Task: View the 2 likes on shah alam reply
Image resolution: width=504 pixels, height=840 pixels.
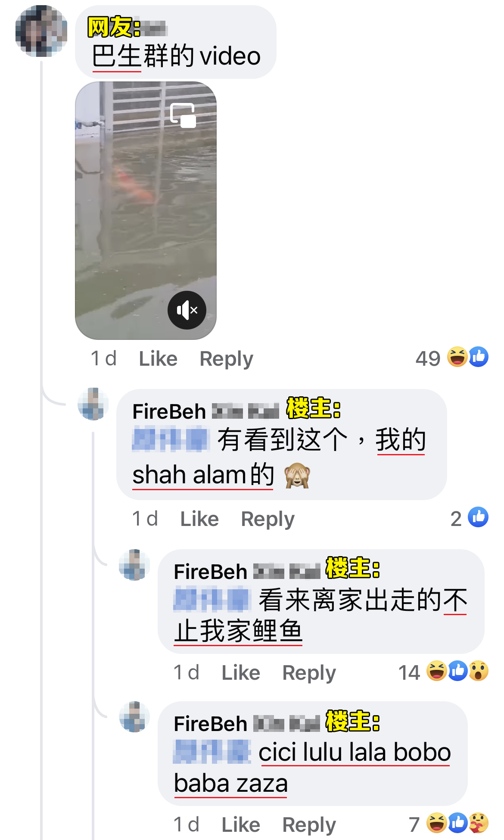Action: (x=470, y=518)
